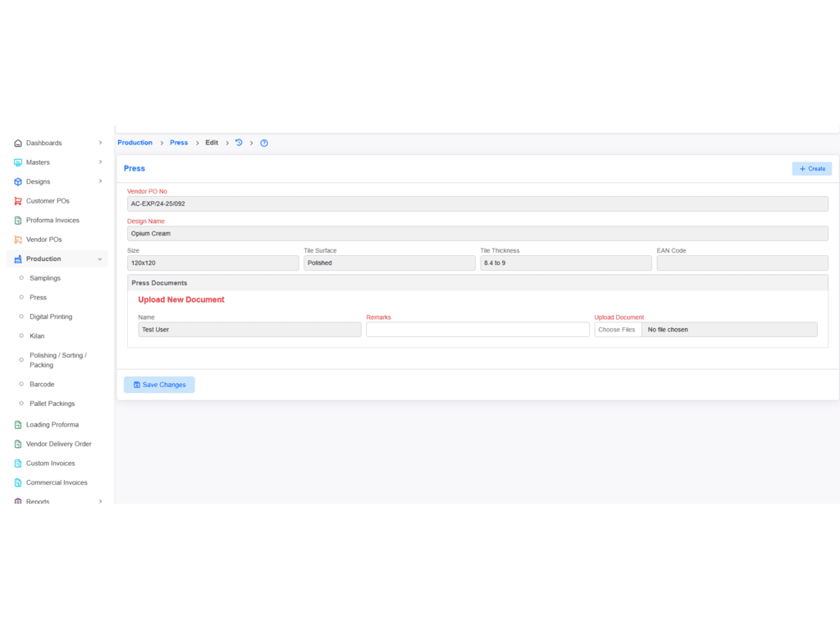The width and height of the screenshot is (840, 630).
Task: Expand the Masters submenu arrow
Action: (x=100, y=162)
